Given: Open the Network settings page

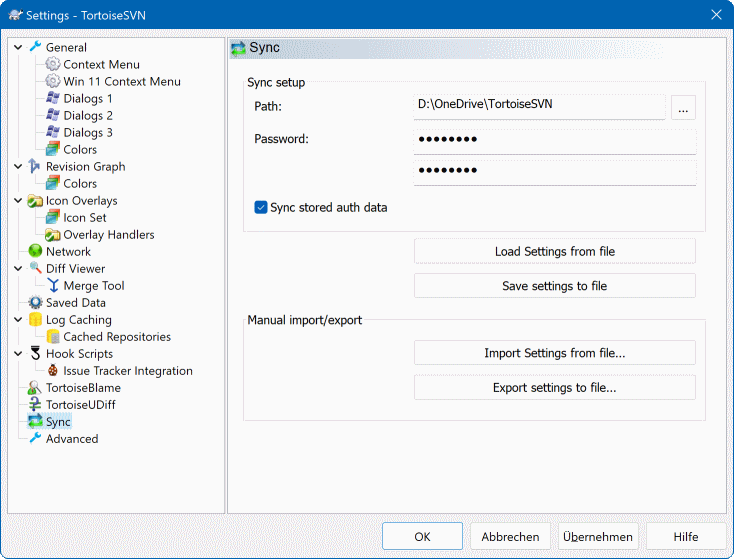Looking at the screenshot, I should [68, 251].
